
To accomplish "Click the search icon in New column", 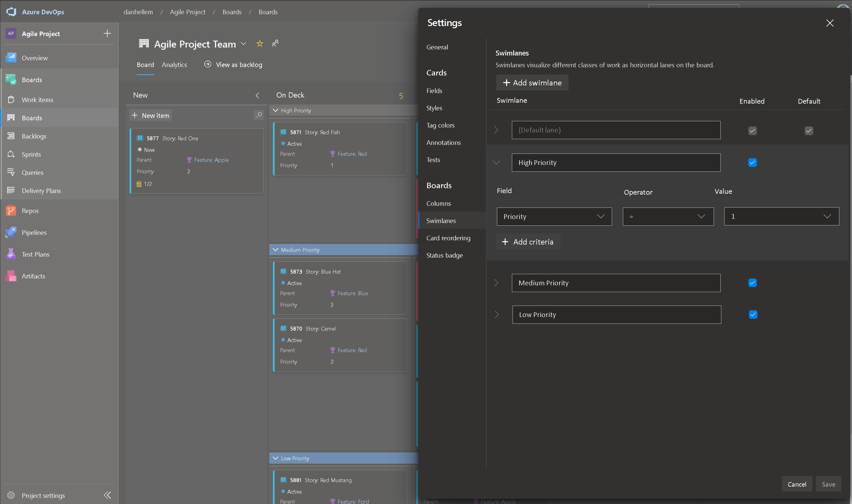I will [x=259, y=115].
